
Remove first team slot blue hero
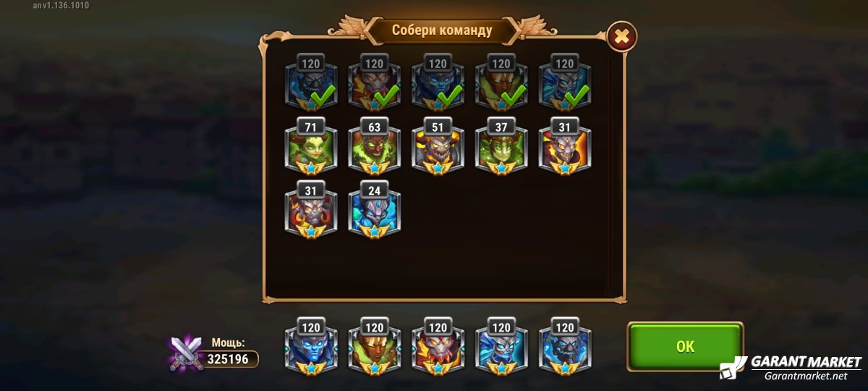(x=311, y=348)
